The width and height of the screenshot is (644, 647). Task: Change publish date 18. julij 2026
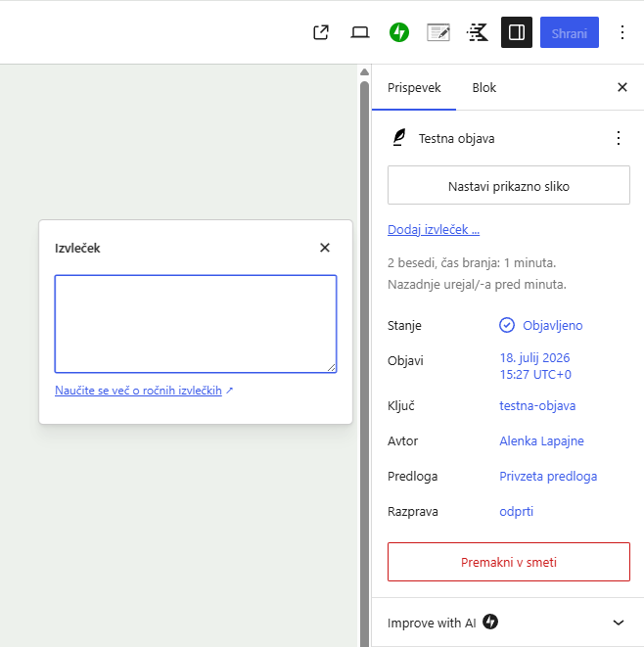pyautogui.click(x=535, y=366)
